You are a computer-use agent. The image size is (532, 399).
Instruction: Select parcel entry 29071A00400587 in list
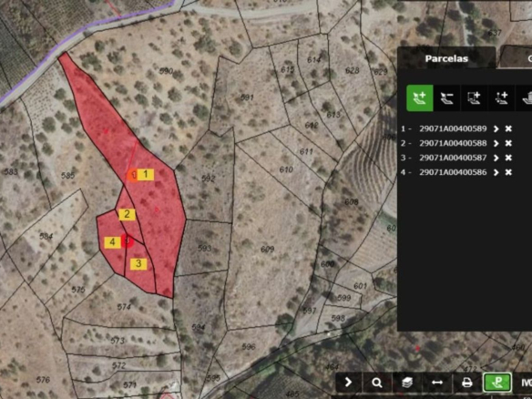(x=453, y=159)
